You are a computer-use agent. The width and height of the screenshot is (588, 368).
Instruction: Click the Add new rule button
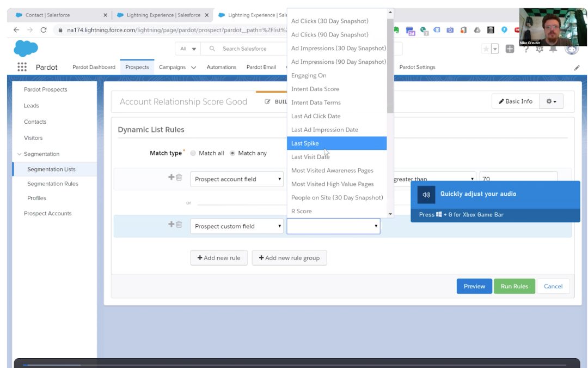pyautogui.click(x=219, y=258)
